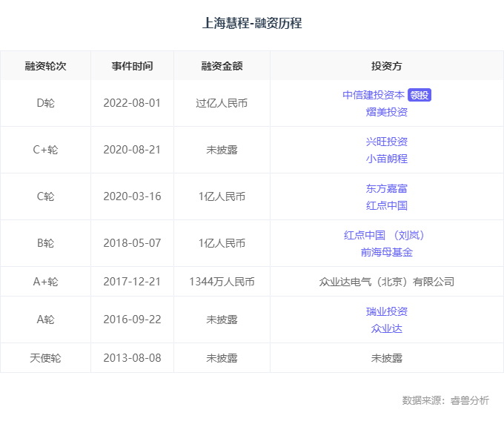Open the 东方嘉富 investor link
This screenshot has height=427, width=504.
[x=387, y=188]
